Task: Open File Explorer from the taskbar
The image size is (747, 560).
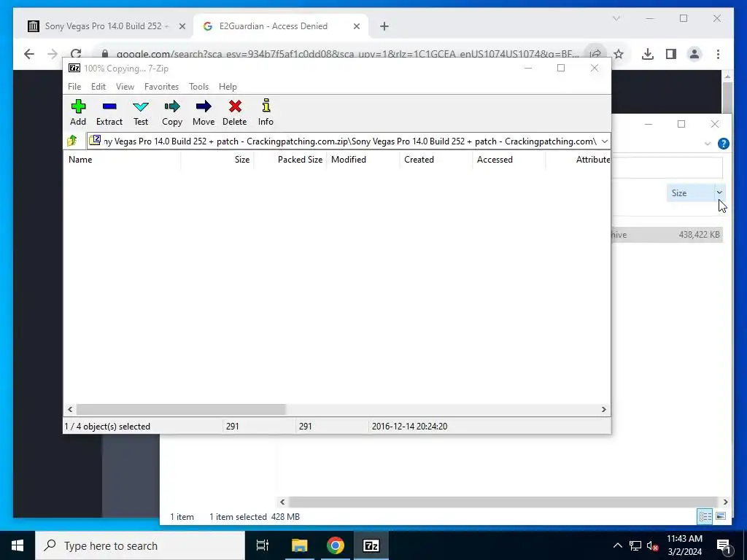Action: [300, 545]
